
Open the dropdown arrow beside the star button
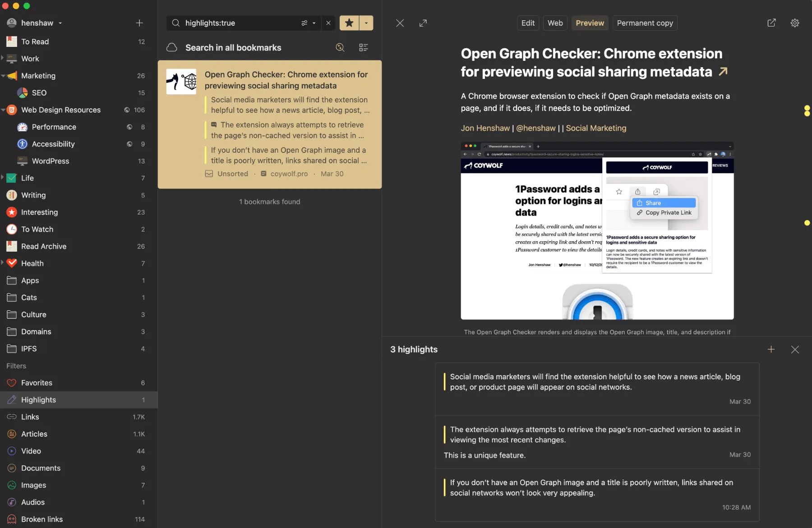click(366, 23)
